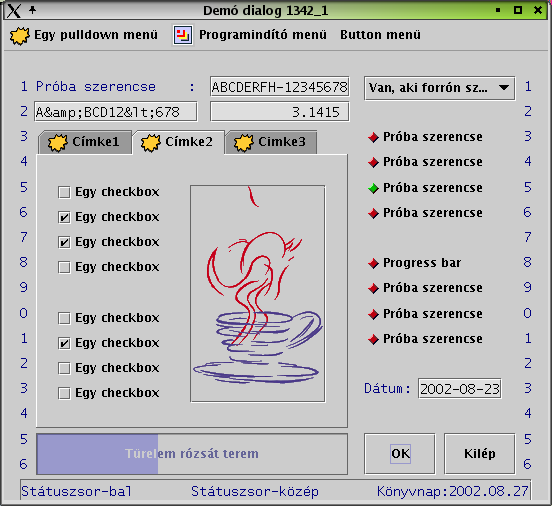Select the Címke2 tab
The height and width of the screenshot is (506, 552).
click(x=178, y=142)
